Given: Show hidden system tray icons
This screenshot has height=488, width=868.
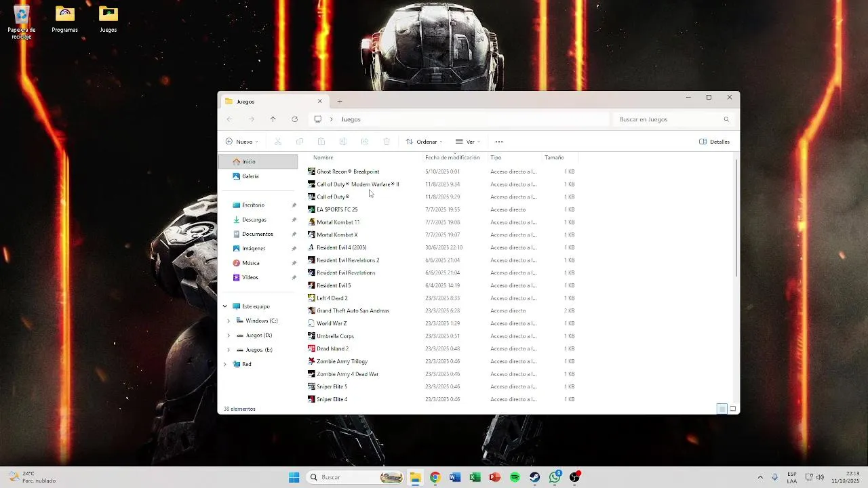Looking at the screenshot, I should coord(760,477).
